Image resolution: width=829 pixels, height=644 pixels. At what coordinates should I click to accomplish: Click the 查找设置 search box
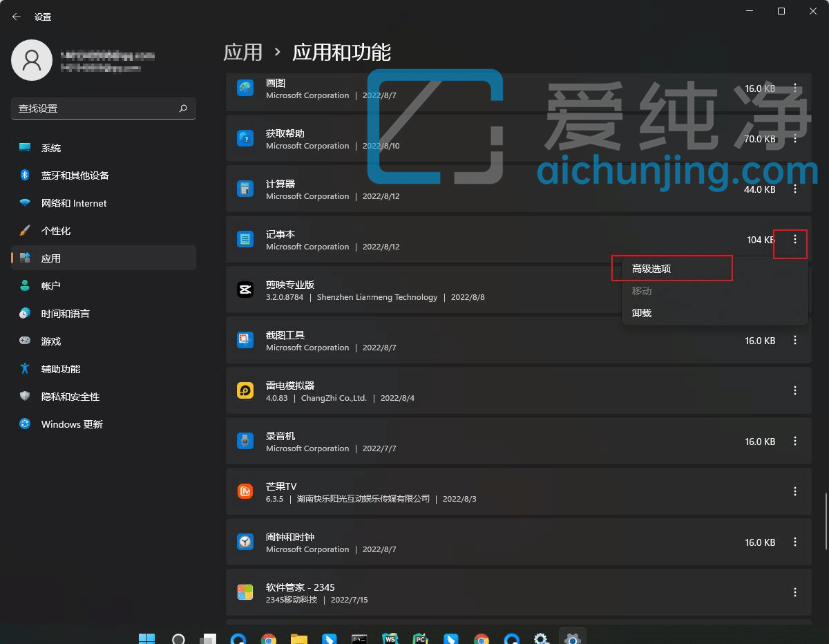pyautogui.click(x=97, y=108)
